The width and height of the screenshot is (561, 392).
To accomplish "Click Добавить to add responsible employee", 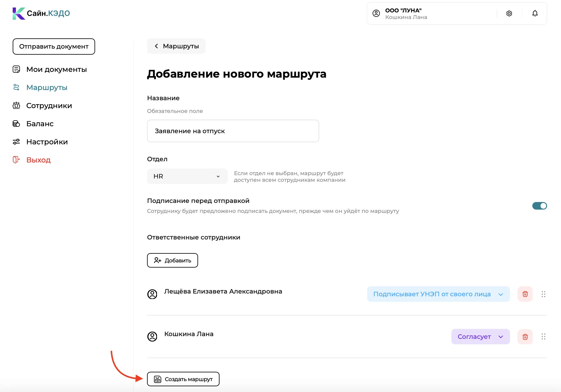I will coord(172,260).
